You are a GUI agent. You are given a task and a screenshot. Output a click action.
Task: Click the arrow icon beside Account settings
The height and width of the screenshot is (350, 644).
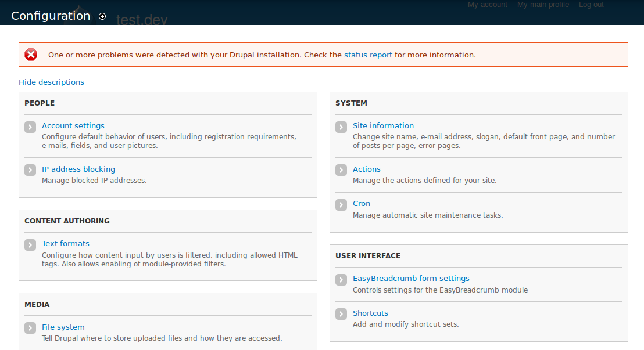point(30,127)
